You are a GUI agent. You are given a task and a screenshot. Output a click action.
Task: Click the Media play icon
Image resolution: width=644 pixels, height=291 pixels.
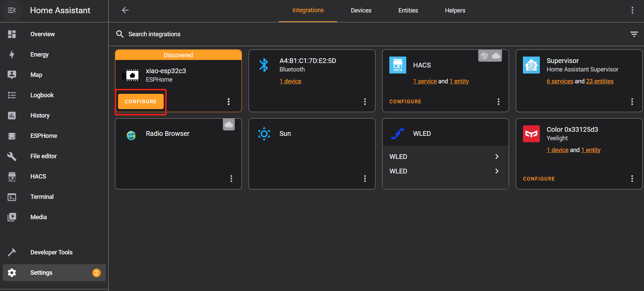coord(12,217)
